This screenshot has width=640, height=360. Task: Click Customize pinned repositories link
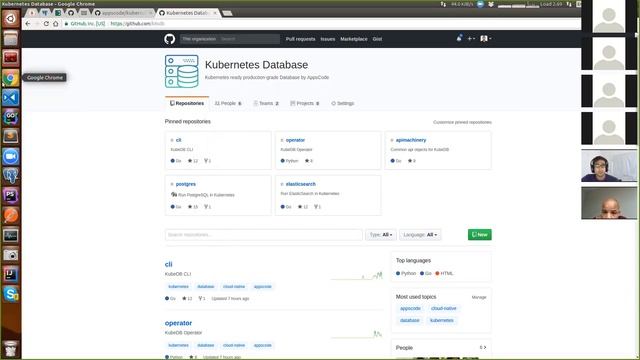coord(462,122)
